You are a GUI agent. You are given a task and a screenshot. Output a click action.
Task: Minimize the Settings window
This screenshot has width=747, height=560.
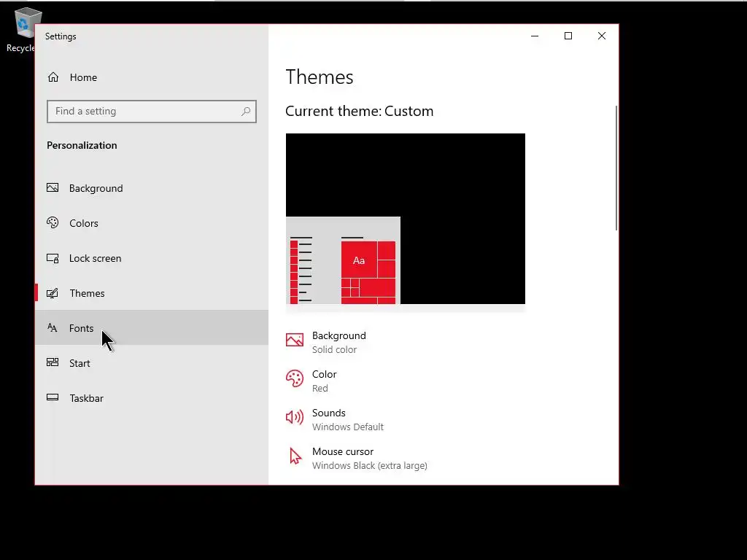[535, 36]
